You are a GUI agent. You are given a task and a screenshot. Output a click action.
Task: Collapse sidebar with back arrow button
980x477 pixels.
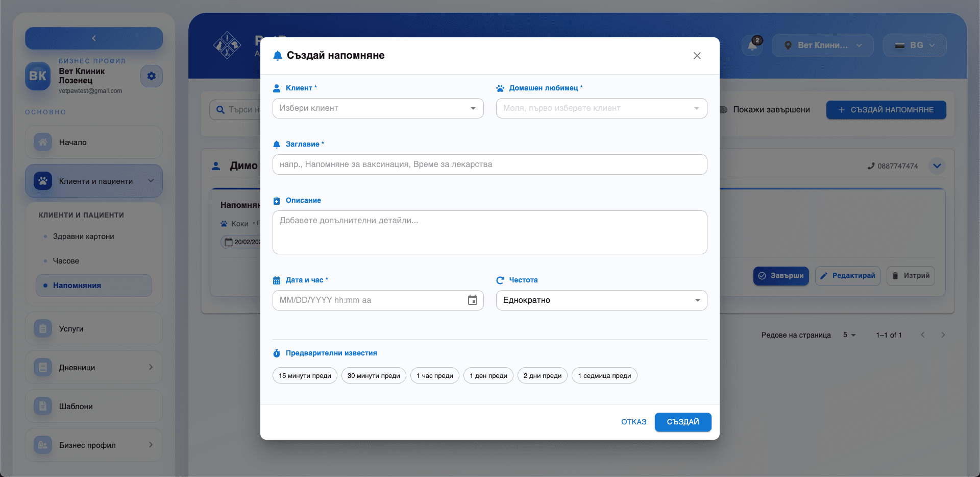click(x=94, y=38)
